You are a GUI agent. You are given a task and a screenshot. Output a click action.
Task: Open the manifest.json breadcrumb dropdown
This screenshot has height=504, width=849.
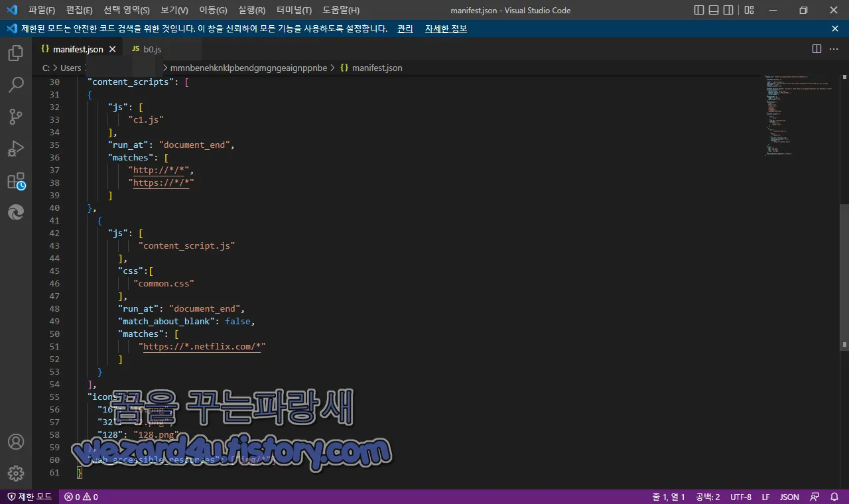pos(378,67)
